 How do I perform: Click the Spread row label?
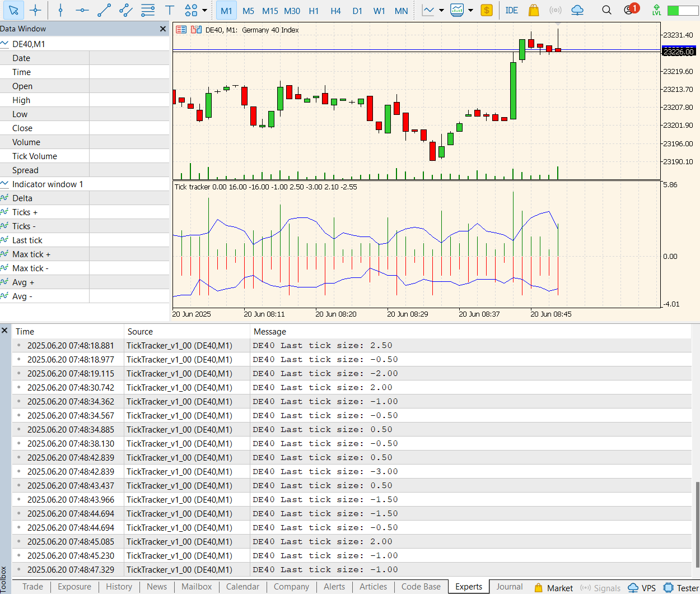pos(25,170)
